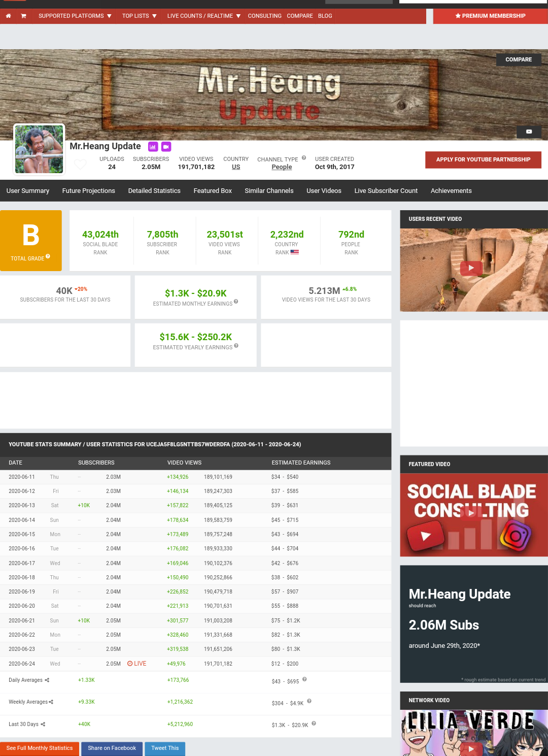The image size is (548, 756).
Task: Favorite the channel with heart icon
Action: pyautogui.click(x=80, y=165)
